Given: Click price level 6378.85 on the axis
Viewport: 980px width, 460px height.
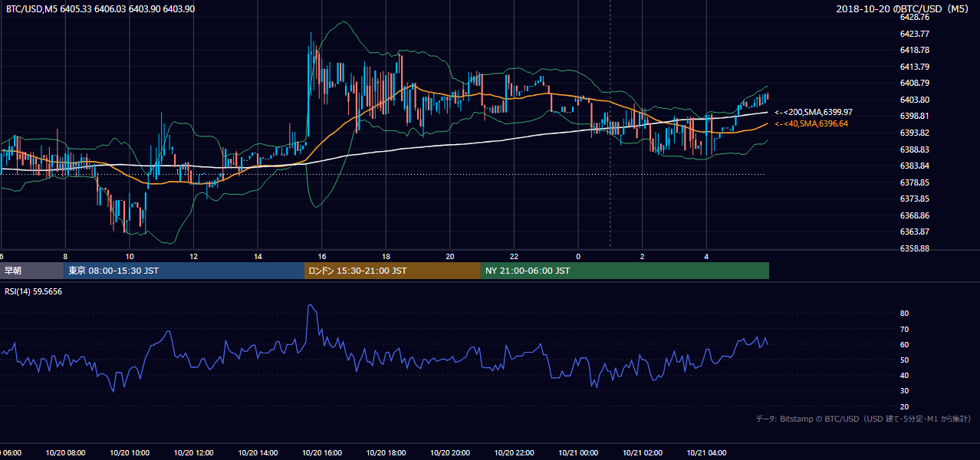Looking at the screenshot, I should (915, 182).
